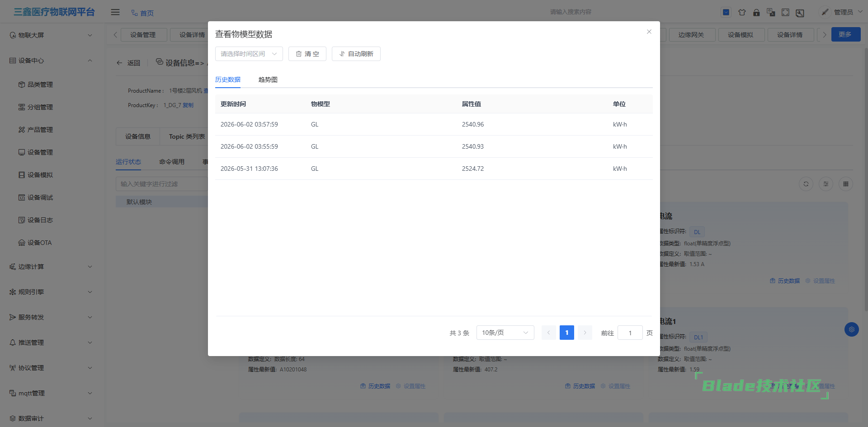868x427 pixels.
Task: Click the search box in the header
Action: [571, 12]
